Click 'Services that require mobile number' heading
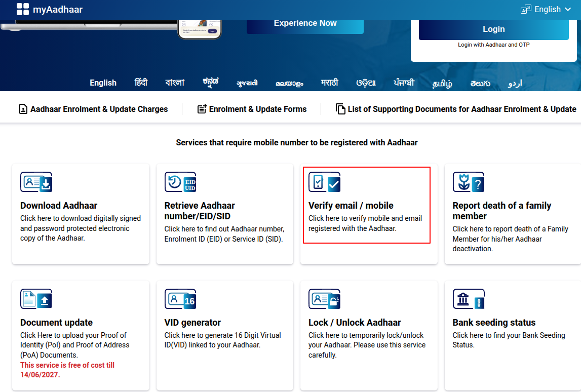This screenshot has width=581, height=392. click(296, 143)
